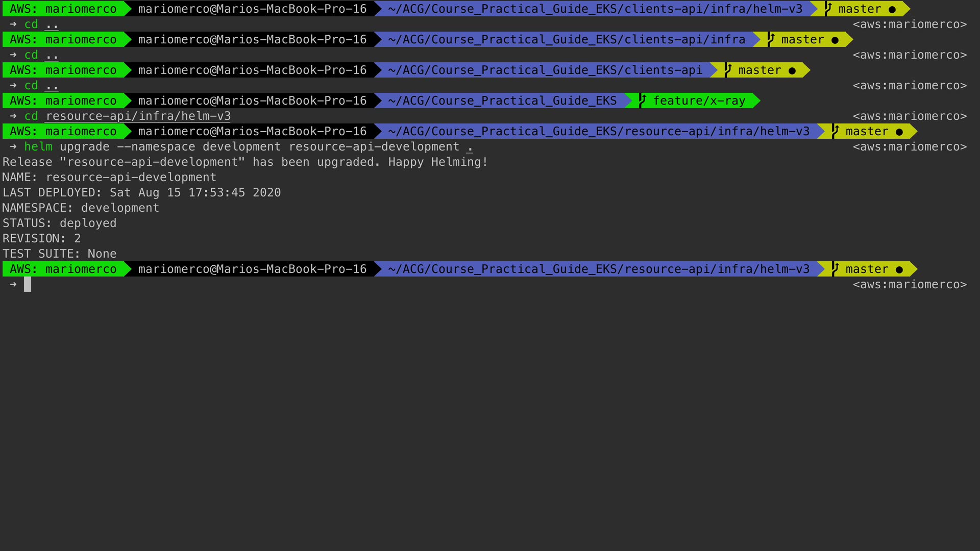Click the arrow before cd resource-api command
The height and width of the screenshot is (551, 980).
tap(13, 116)
